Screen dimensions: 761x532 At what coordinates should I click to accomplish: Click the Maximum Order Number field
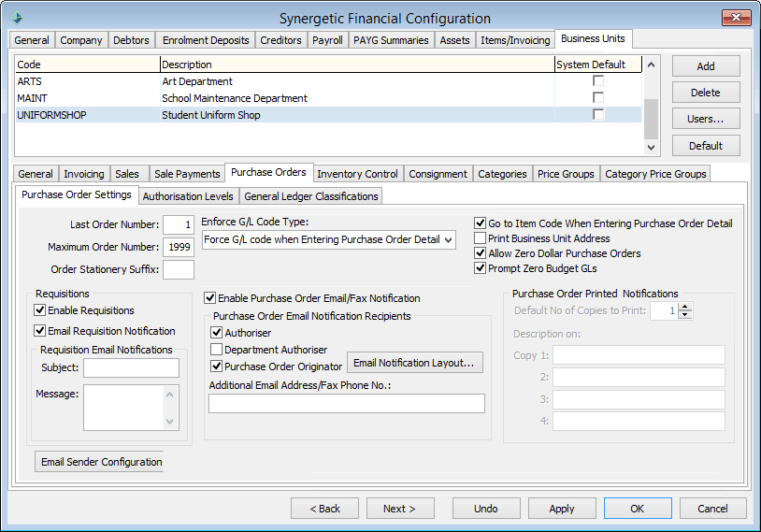(179, 247)
